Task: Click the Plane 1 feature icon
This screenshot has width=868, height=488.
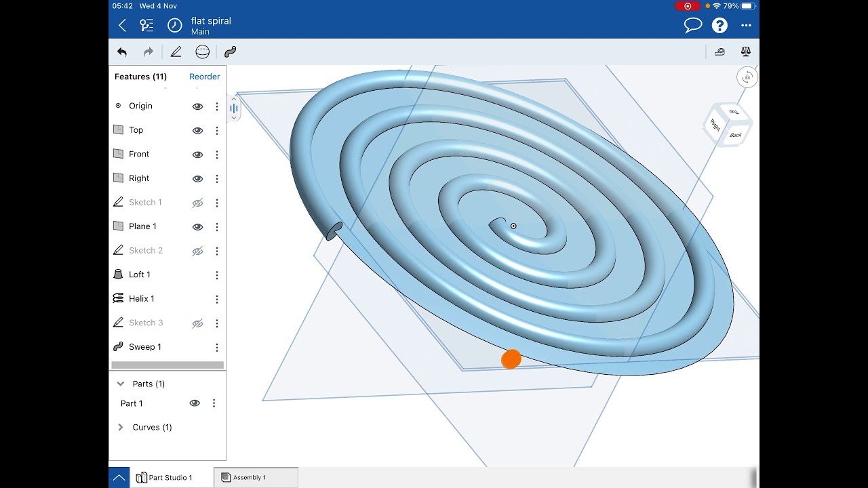Action: coord(118,226)
